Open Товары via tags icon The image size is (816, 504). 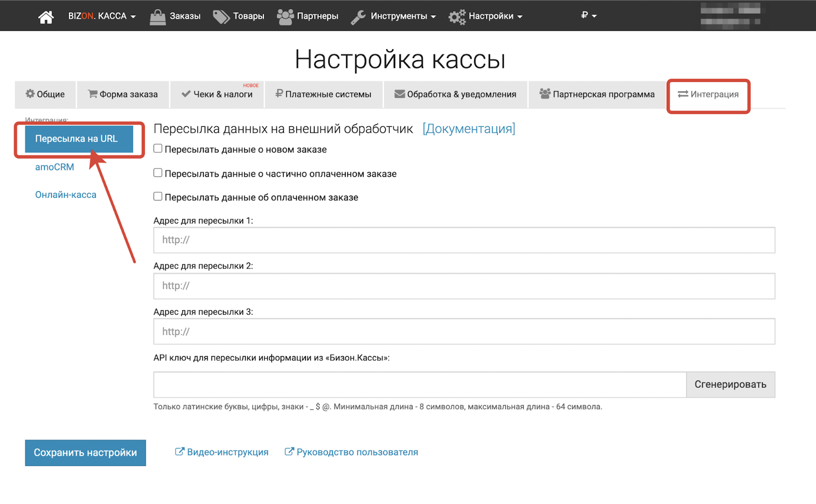coord(221,16)
